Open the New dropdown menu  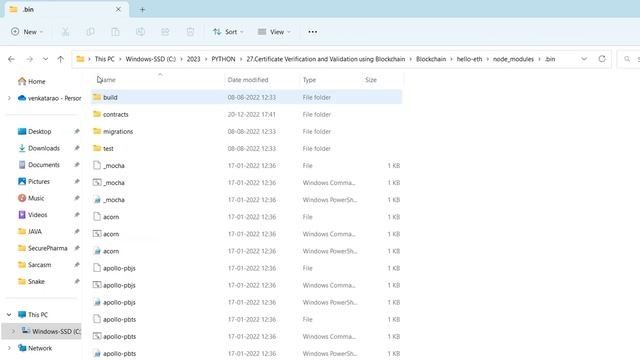pos(27,32)
